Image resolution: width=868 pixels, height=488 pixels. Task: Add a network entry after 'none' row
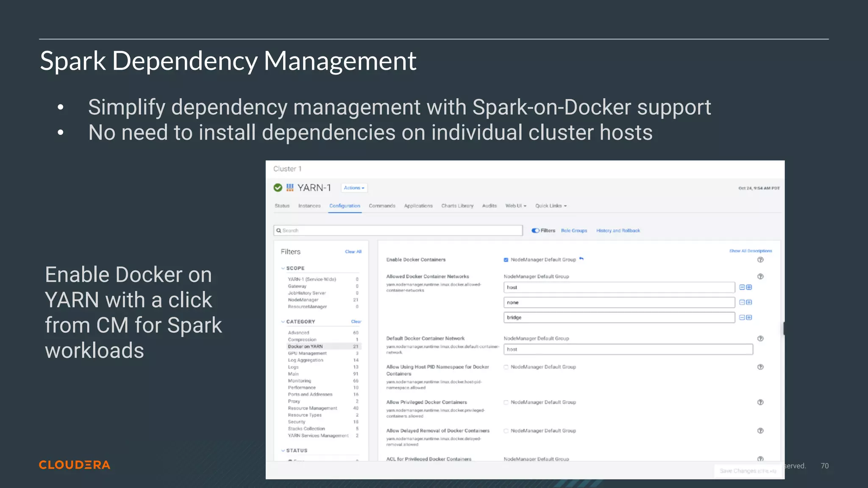click(749, 302)
